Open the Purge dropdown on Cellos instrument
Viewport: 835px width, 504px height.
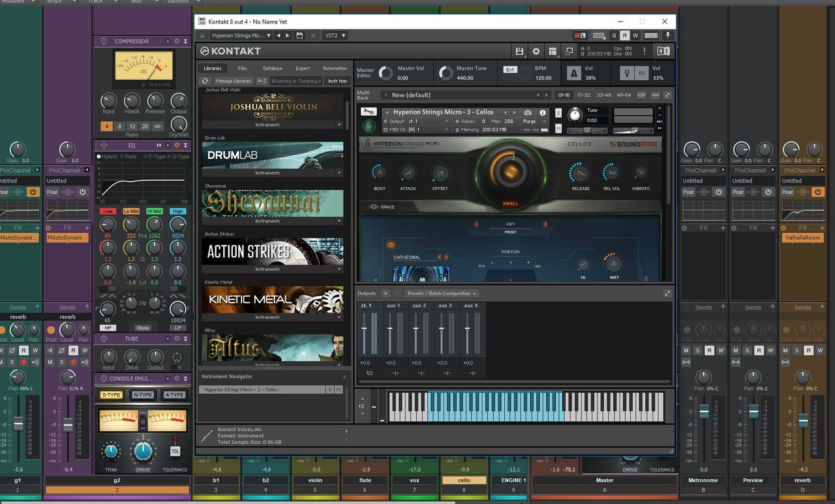coord(532,121)
